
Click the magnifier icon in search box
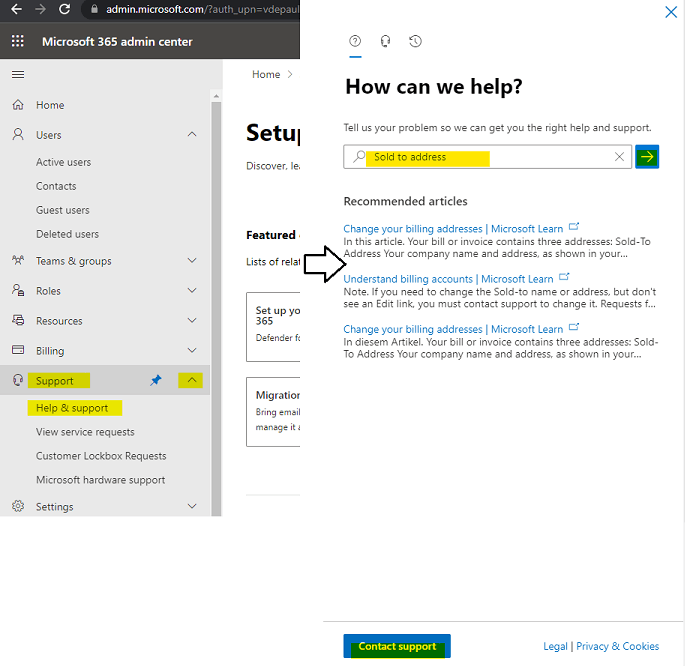(x=359, y=156)
